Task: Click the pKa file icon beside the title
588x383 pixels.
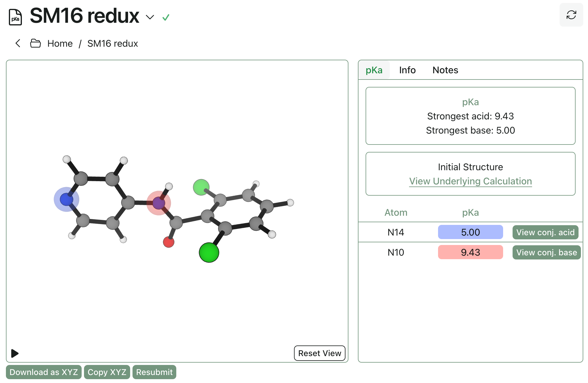Action: (15, 17)
